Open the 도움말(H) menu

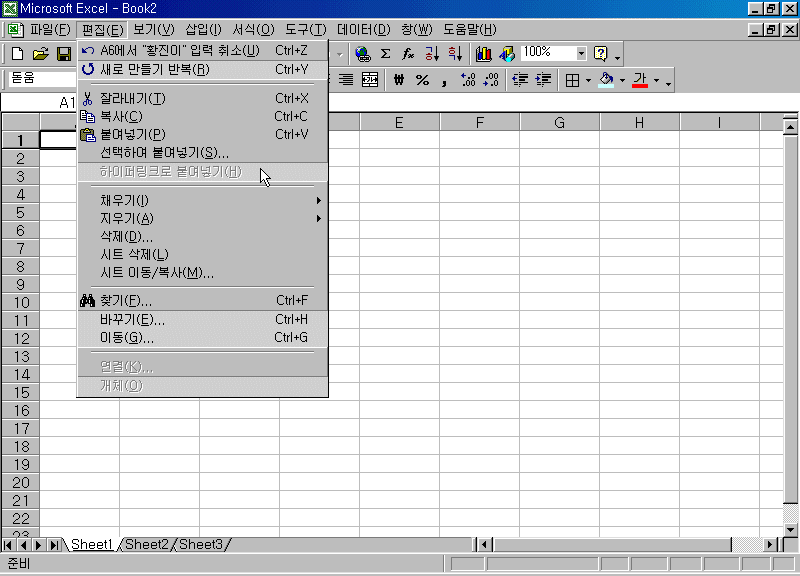(x=469, y=30)
